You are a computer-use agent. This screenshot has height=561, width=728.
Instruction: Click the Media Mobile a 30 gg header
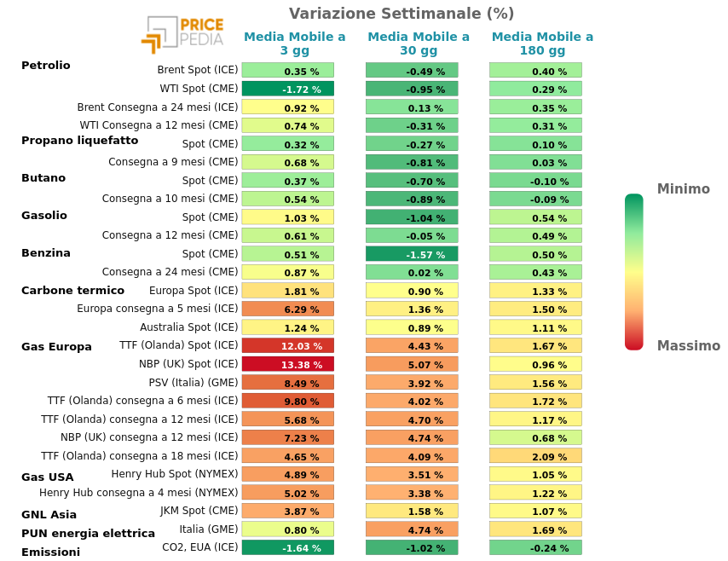(419, 43)
